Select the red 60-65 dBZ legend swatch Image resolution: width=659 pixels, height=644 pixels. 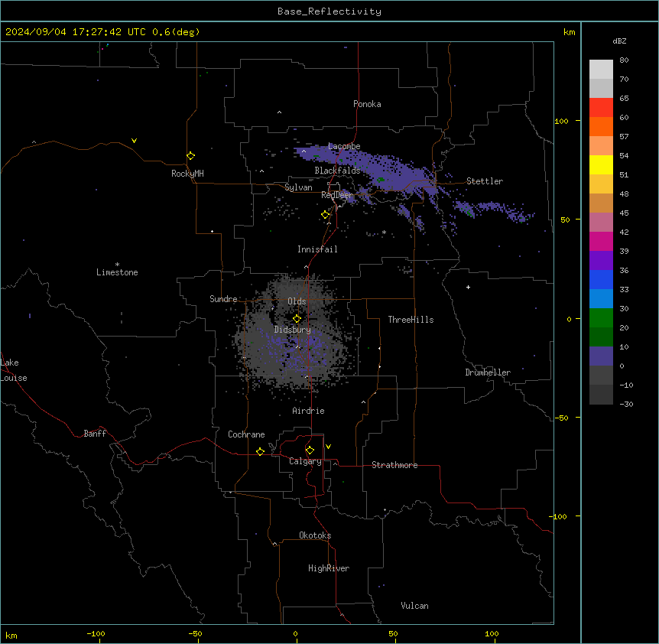(x=601, y=108)
